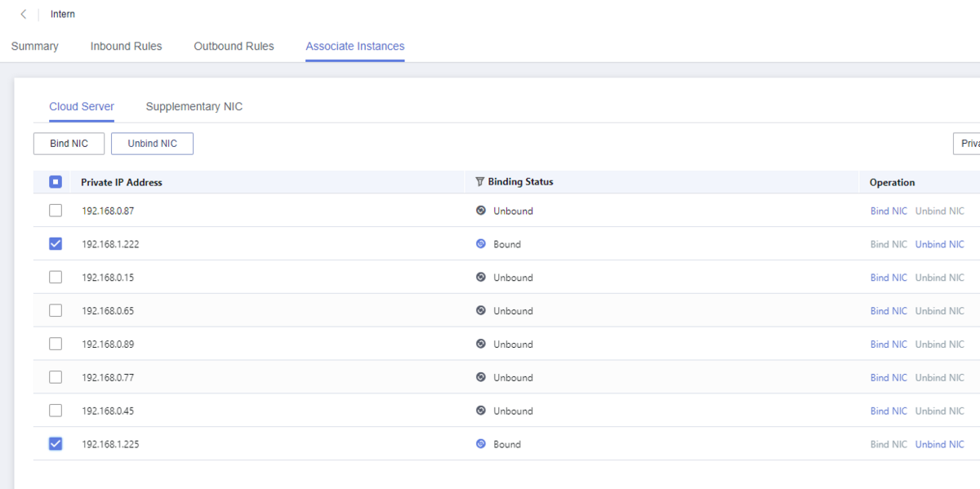Image resolution: width=980 pixels, height=489 pixels.
Task: Open the Supplementary NIC tab
Action: 194,107
